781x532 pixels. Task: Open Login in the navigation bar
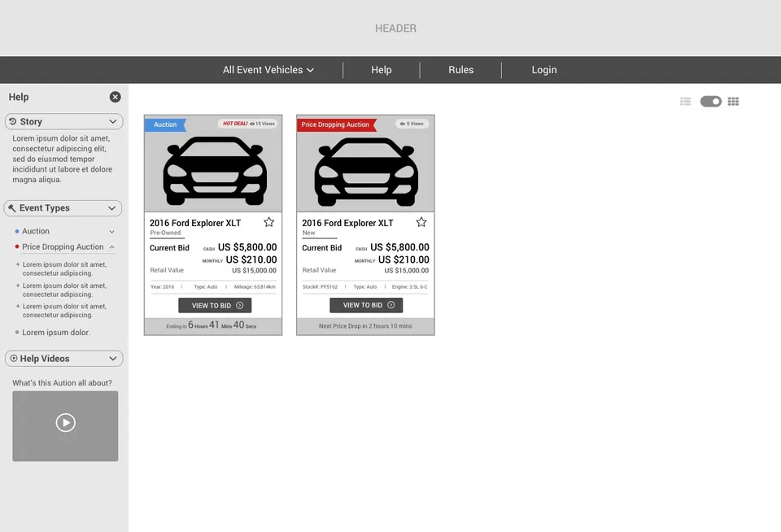tap(544, 70)
